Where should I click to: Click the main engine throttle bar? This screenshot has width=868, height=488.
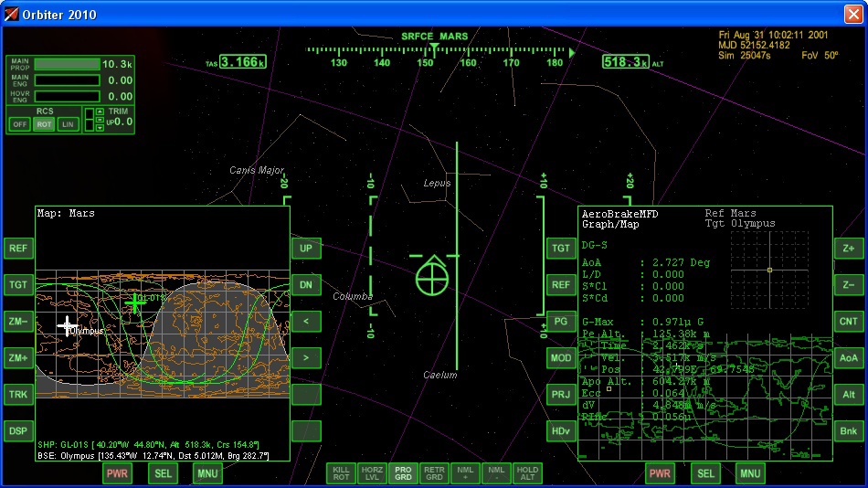[x=67, y=80]
